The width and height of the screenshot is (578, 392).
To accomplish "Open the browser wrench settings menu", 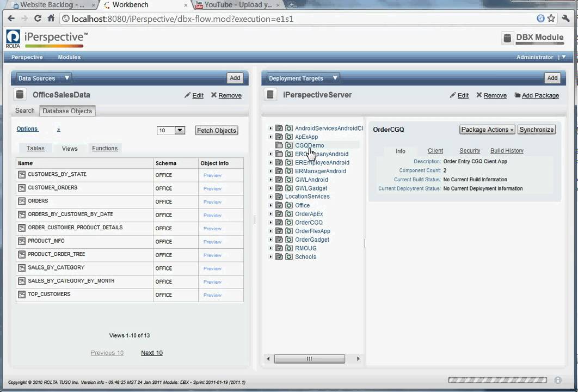I will [x=565, y=19].
